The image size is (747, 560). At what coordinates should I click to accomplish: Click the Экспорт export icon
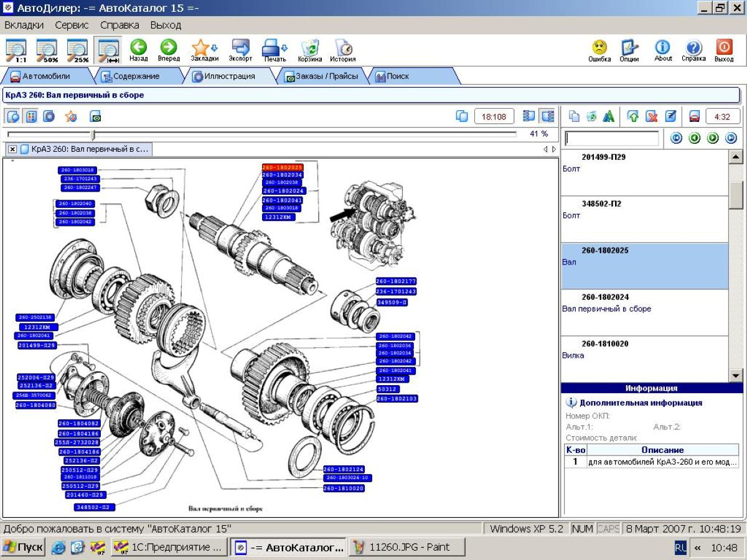coord(240,50)
